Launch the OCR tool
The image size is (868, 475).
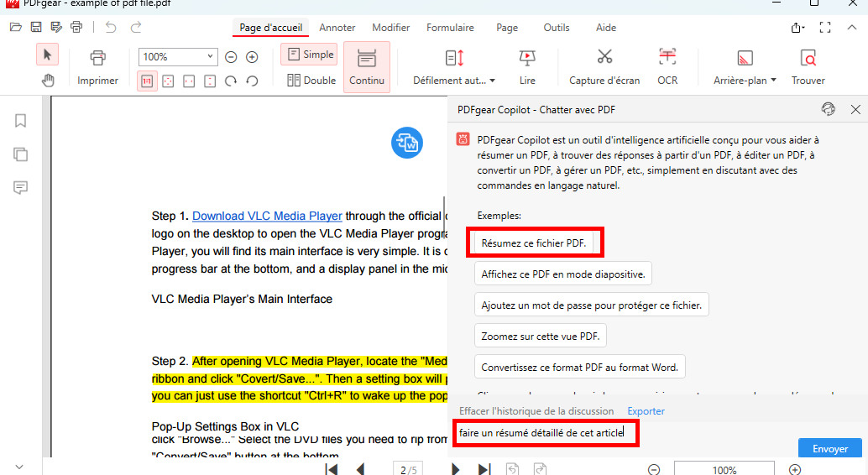[667, 67]
